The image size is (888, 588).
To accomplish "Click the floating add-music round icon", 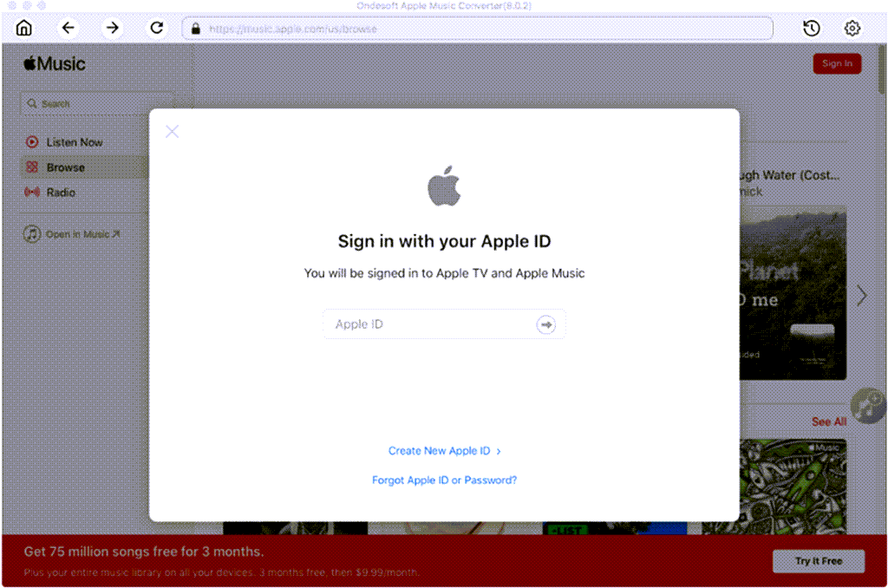I will [x=867, y=406].
